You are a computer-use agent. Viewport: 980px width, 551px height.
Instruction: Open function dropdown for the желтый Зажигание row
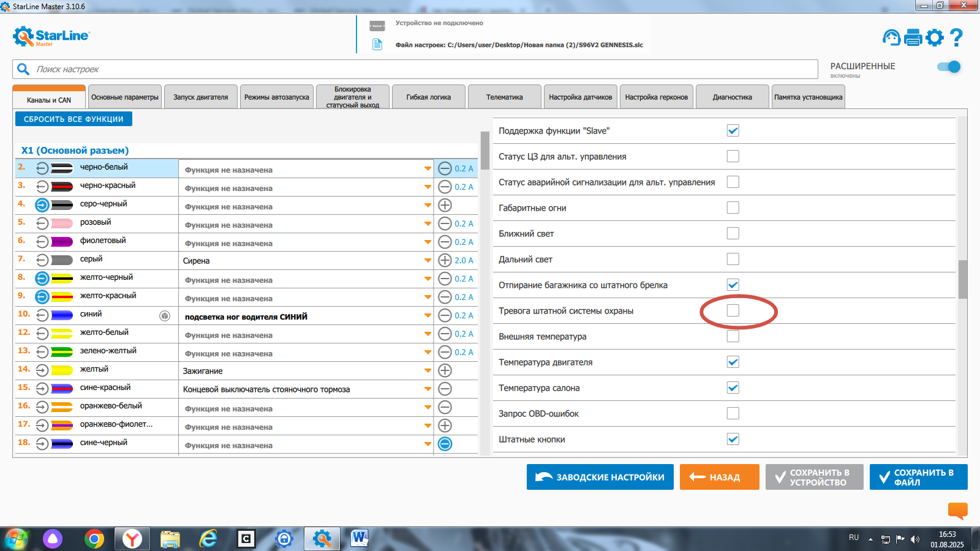428,371
